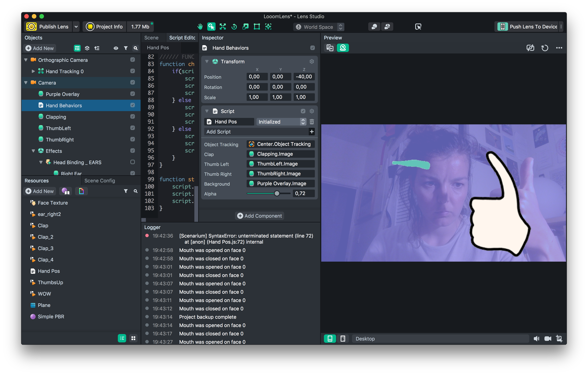Toggle visibility checkbox for Purple Overlay

[x=133, y=94]
